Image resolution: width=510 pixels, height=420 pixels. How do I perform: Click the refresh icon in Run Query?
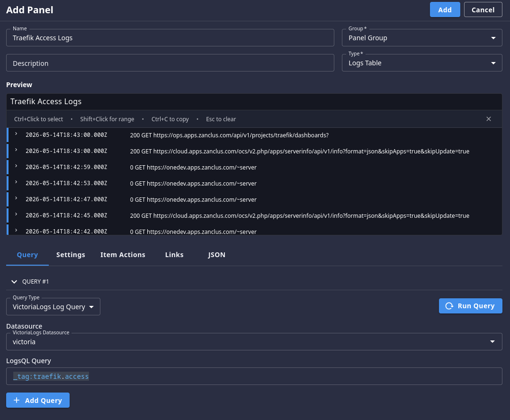pos(449,306)
